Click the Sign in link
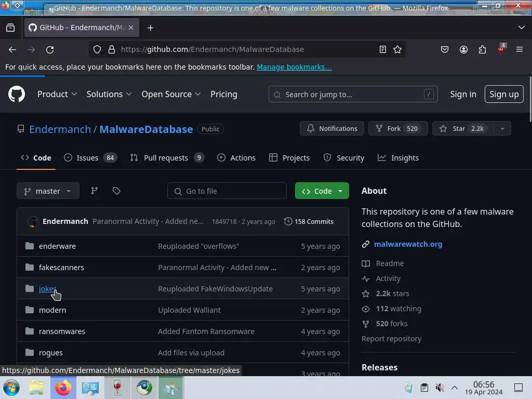The image size is (532, 399). click(x=463, y=94)
